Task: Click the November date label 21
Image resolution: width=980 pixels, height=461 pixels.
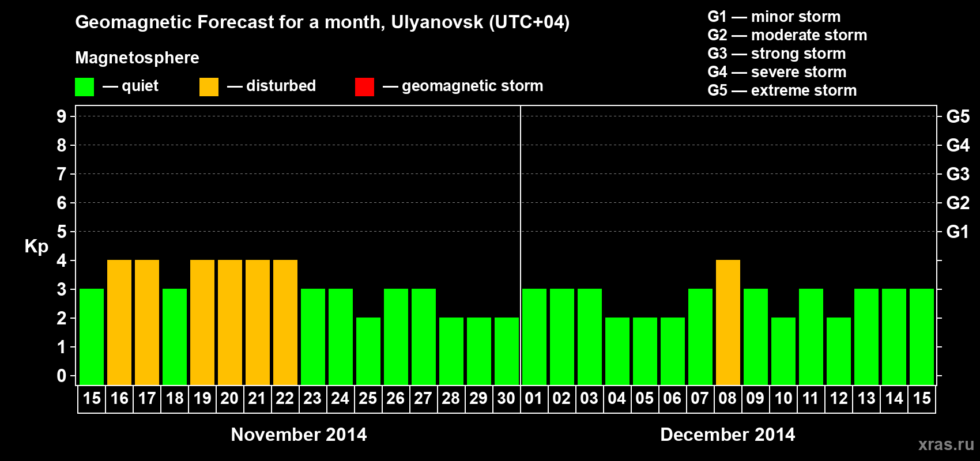Action: pos(257,399)
